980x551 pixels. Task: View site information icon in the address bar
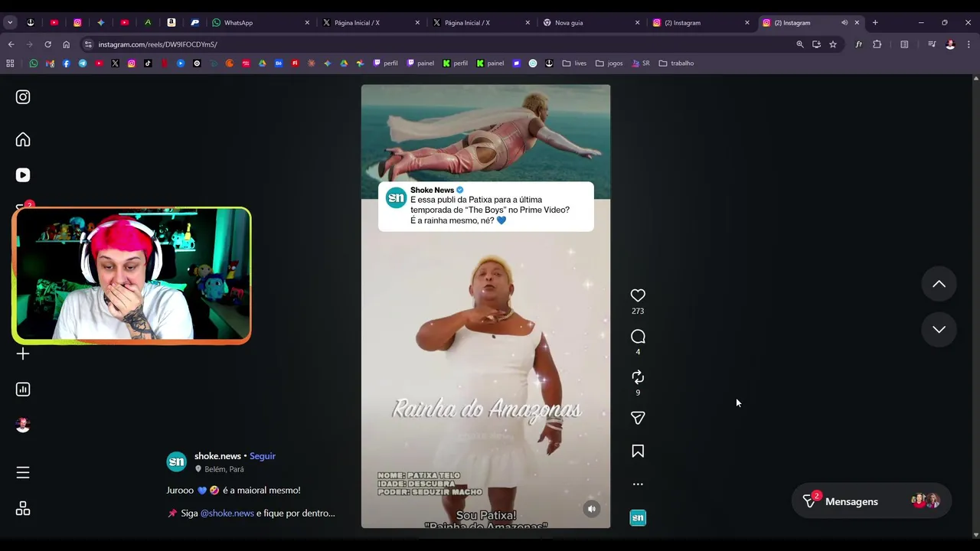click(88, 44)
